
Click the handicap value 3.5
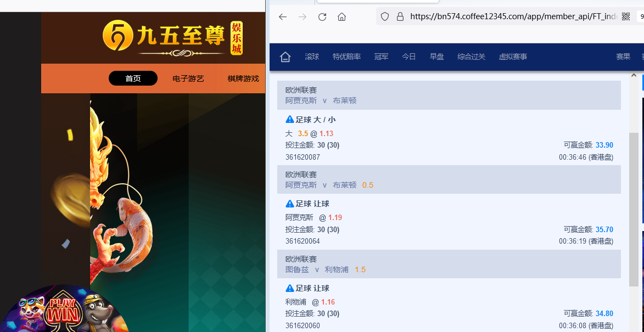(303, 133)
